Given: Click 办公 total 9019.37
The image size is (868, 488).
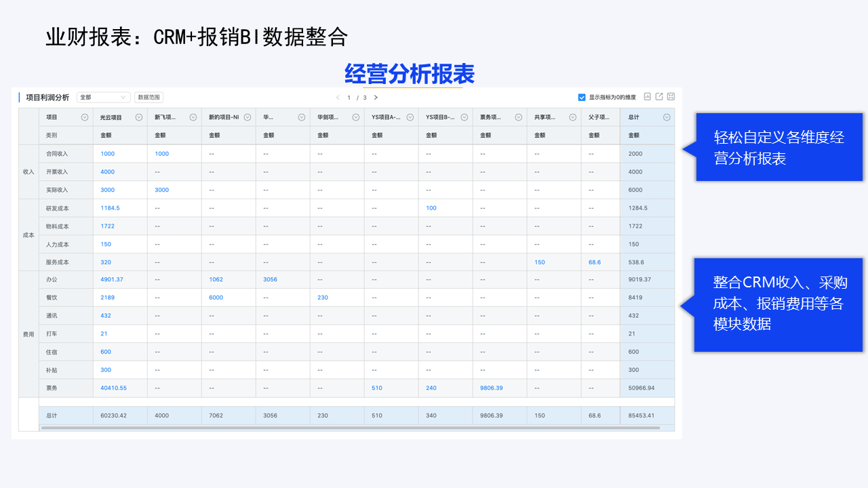Looking at the screenshot, I should pyautogui.click(x=639, y=279).
